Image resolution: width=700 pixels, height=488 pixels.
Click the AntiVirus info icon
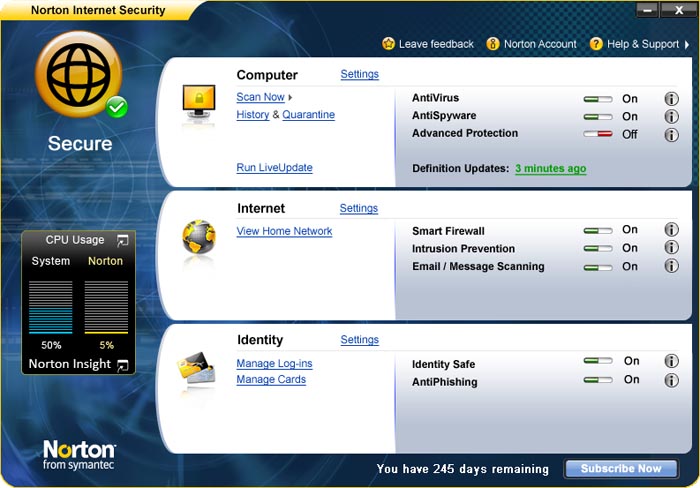click(671, 99)
